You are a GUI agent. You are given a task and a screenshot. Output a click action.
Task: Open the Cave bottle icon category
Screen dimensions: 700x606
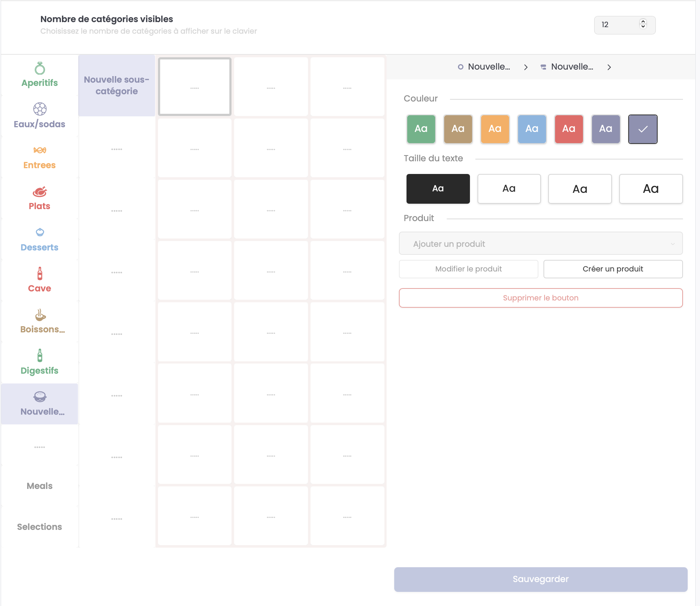point(40,273)
